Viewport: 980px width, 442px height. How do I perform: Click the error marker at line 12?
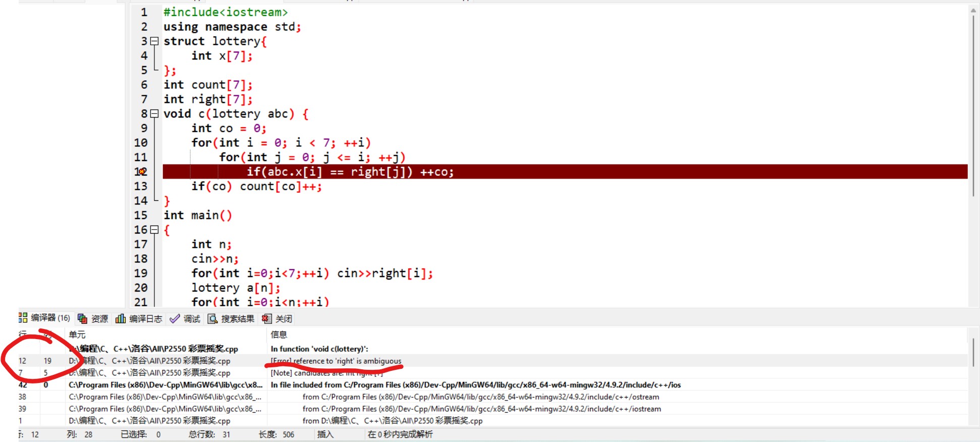pyautogui.click(x=142, y=172)
